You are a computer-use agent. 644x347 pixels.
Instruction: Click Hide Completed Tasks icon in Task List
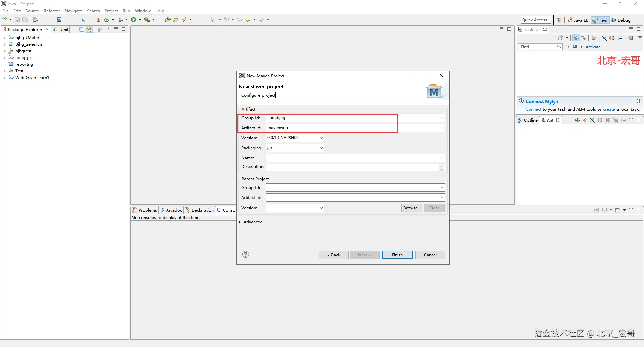pyautogui.click(x=604, y=38)
